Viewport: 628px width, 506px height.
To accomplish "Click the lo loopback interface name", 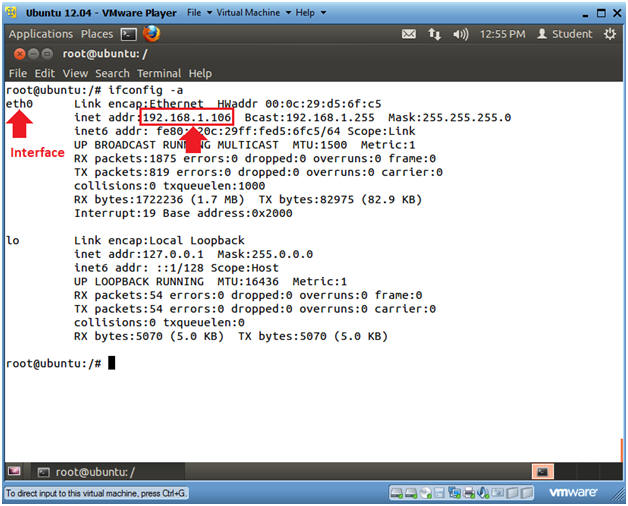I will 13,240.
